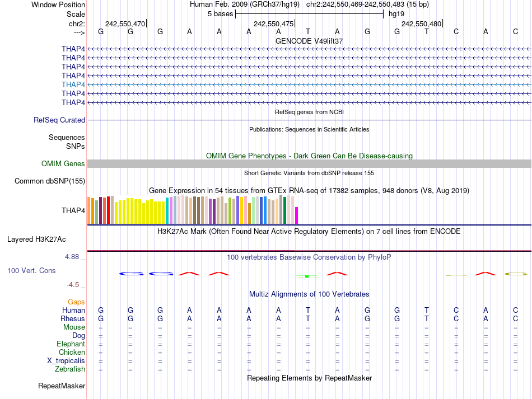Image resolution: width=532 pixels, height=399 pixels.
Task: Open the 100 Vert. Cons track label
Action: [31, 270]
